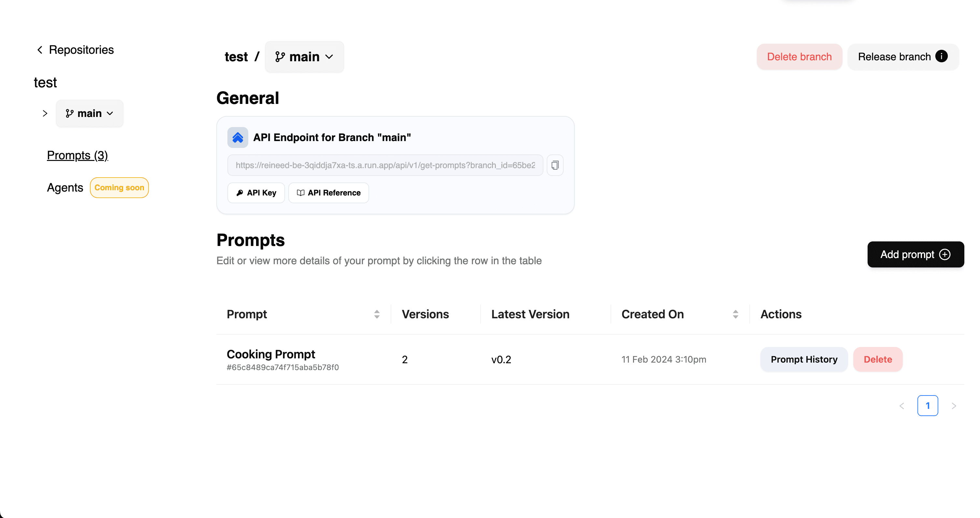The image size is (980, 518).
Task: Click the Delete branch button
Action: pos(799,56)
